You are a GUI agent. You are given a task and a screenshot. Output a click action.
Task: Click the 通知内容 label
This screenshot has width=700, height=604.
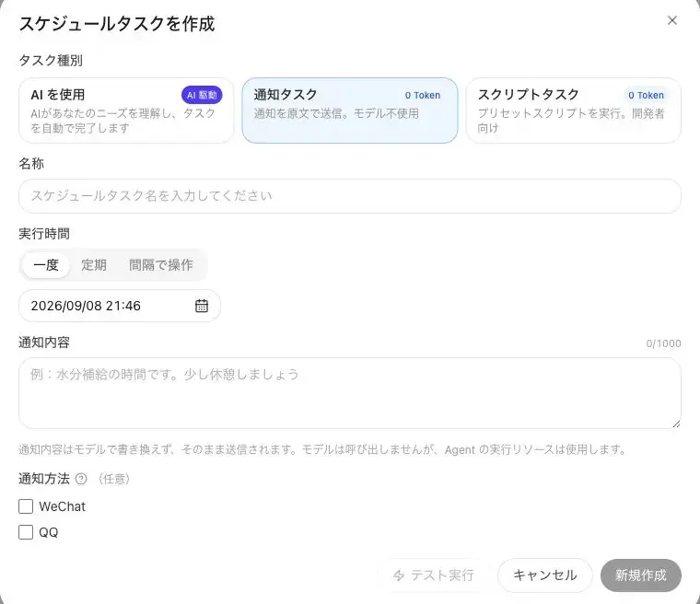tap(44, 343)
